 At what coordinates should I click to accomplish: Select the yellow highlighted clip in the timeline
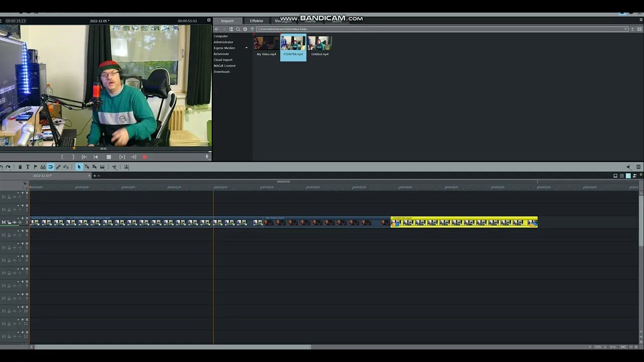click(464, 222)
